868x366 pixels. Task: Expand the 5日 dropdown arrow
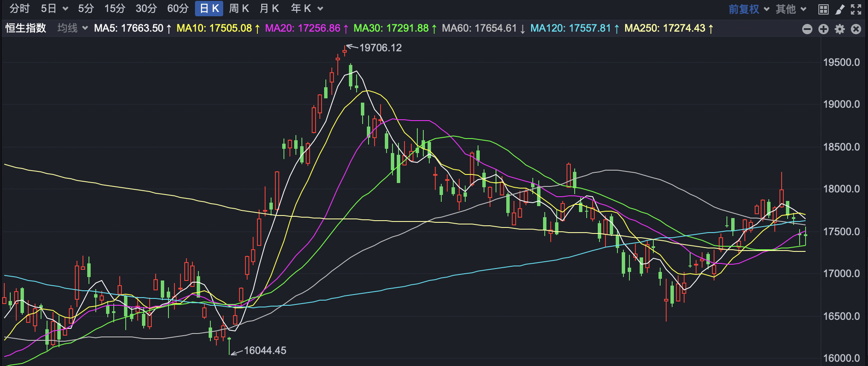click(65, 9)
